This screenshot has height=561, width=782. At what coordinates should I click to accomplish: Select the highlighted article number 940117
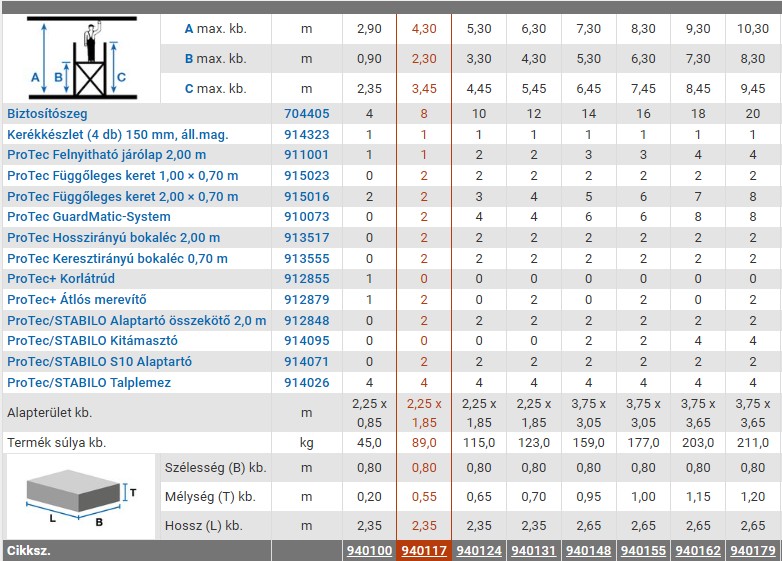click(x=423, y=550)
